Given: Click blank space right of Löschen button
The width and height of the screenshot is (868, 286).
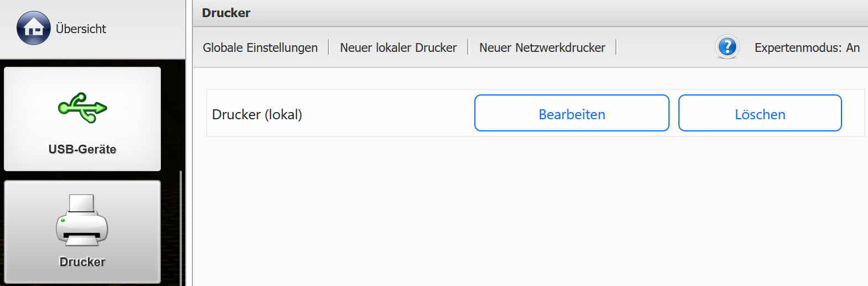Looking at the screenshot, I should point(853,113).
